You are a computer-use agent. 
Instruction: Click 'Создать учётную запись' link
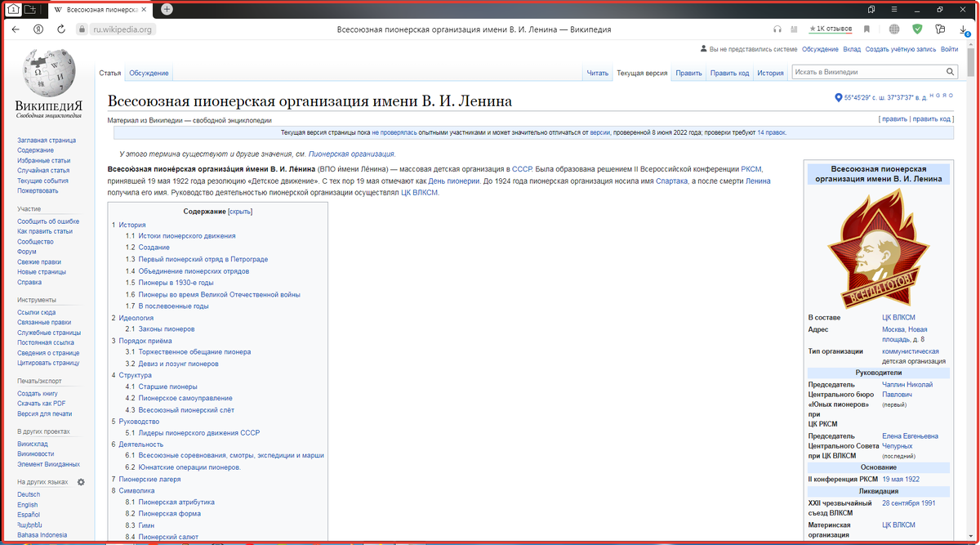[901, 49]
